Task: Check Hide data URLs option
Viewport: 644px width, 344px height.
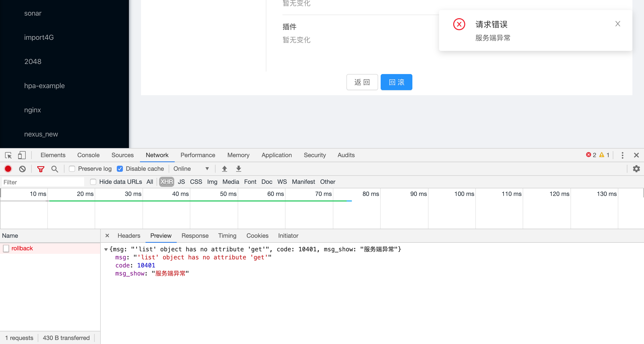Action: click(93, 182)
